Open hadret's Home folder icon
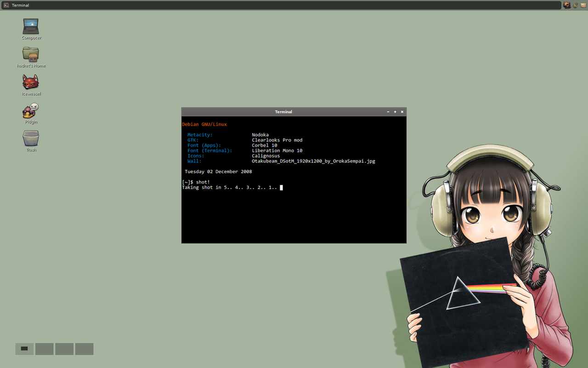 pyautogui.click(x=31, y=54)
